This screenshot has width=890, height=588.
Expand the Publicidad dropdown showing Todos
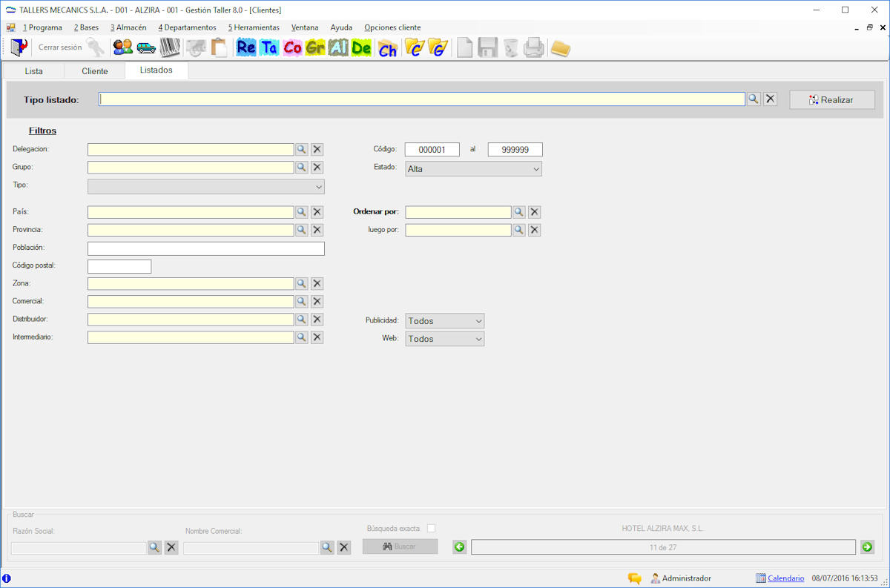tap(445, 321)
